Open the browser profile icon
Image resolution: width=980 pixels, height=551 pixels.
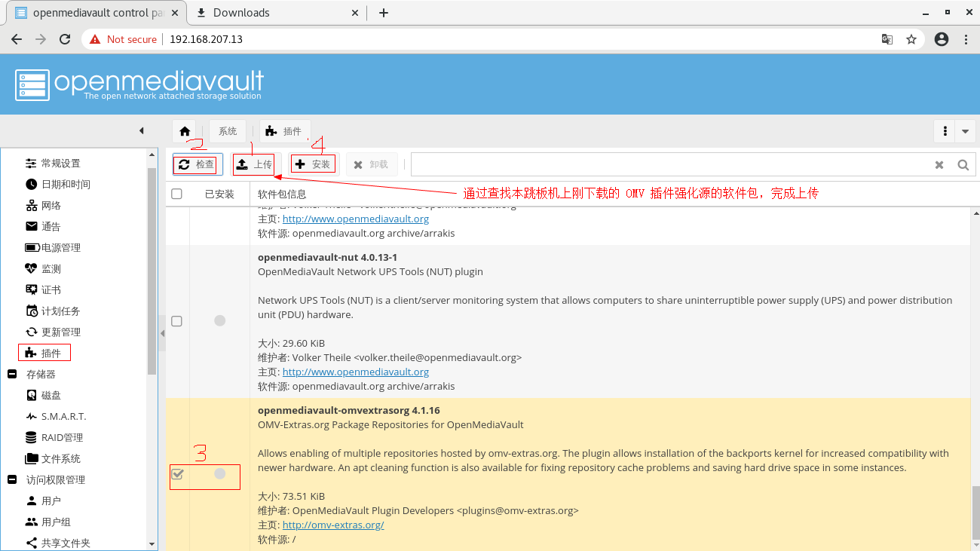tap(941, 39)
